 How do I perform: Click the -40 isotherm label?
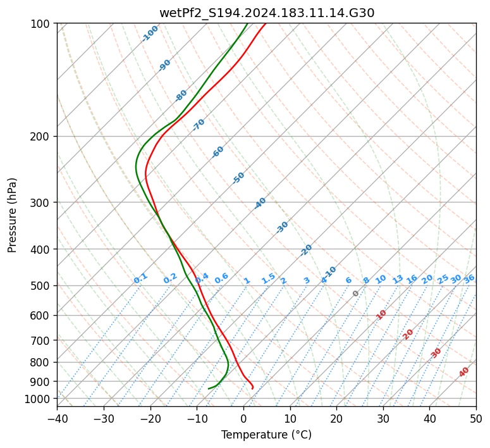tap(260, 203)
